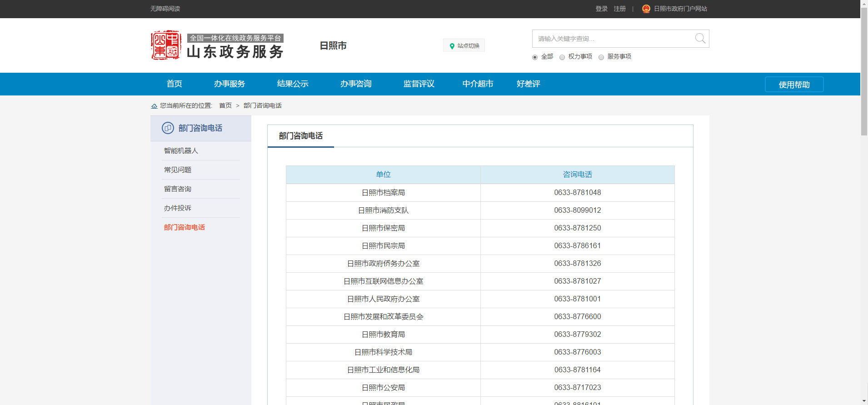The height and width of the screenshot is (405, 868).
Task: Click the Shandong government services seal logo
Action: pos(166,45)
